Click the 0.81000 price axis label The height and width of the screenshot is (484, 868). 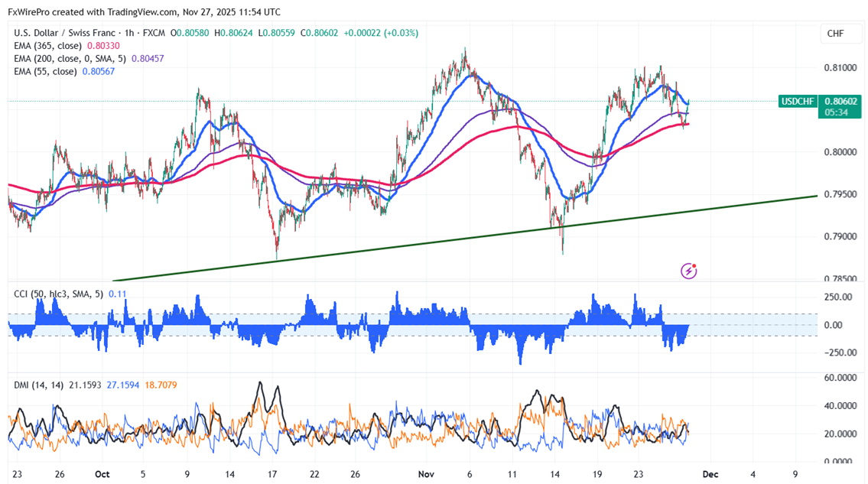click(840, 67)
